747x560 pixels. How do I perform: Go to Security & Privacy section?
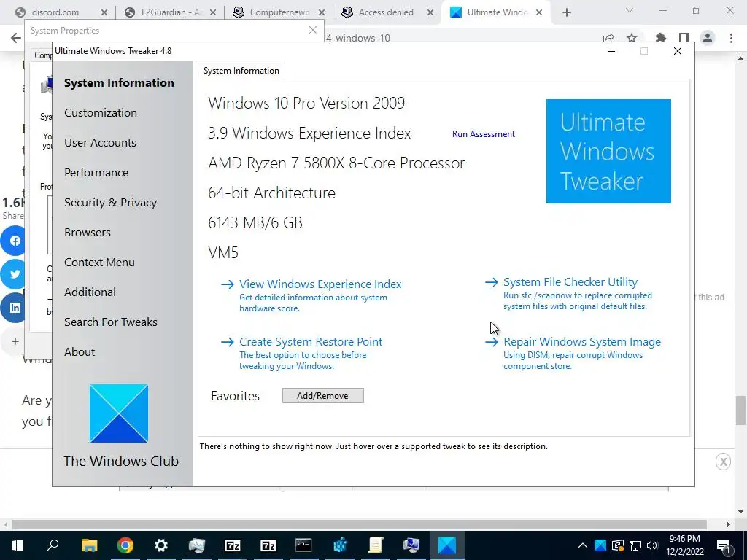click(x=111, y=203)
